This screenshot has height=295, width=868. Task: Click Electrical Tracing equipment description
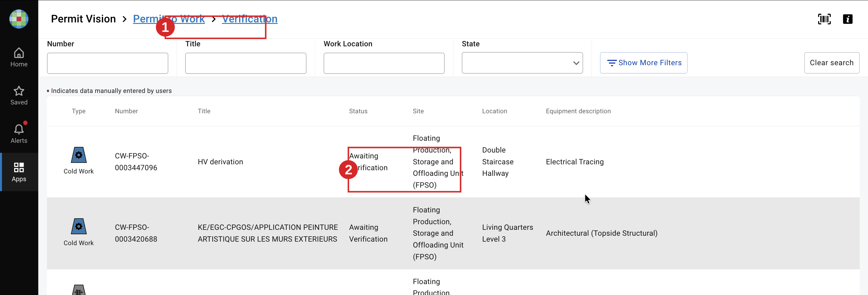pos(575,162)
